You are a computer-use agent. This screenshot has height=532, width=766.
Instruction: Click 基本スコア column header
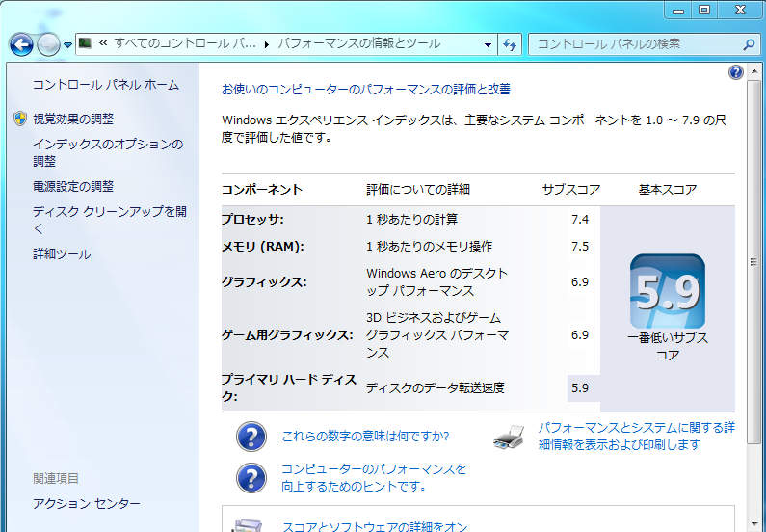tap(668, 190)
